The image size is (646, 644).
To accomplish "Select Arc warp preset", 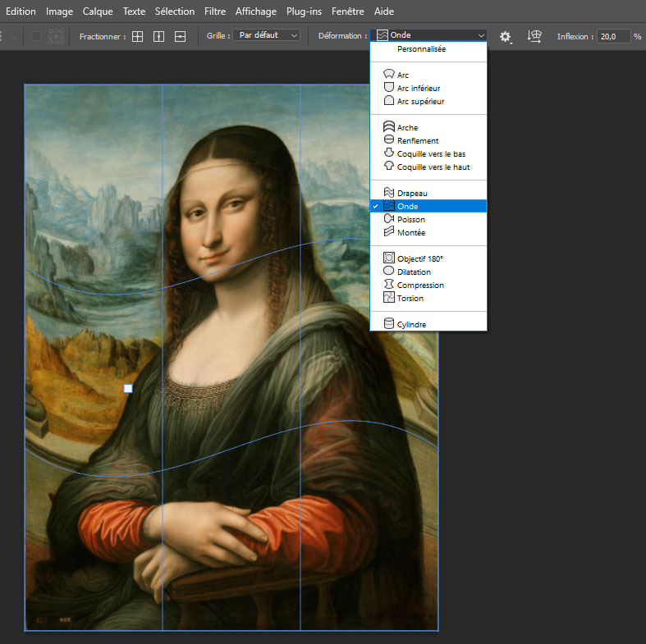I will [428, 75].
